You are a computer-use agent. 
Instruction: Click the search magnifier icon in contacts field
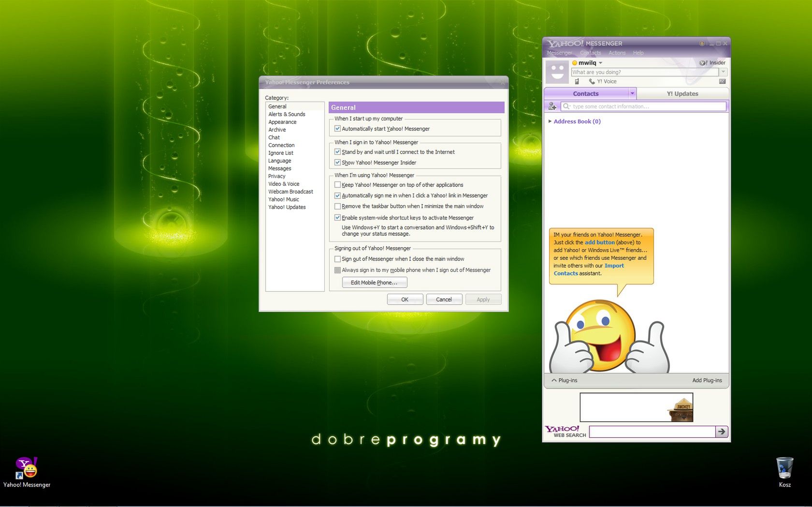pos(566,106)
